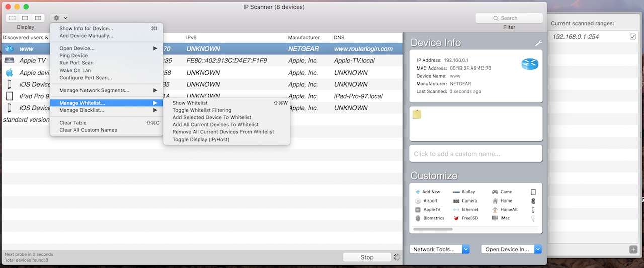Viewport: 644px width, 268px height.
Task: Pick the Ethernet icon in Customize
Action: pyautogui.click(x=456, y=209)
